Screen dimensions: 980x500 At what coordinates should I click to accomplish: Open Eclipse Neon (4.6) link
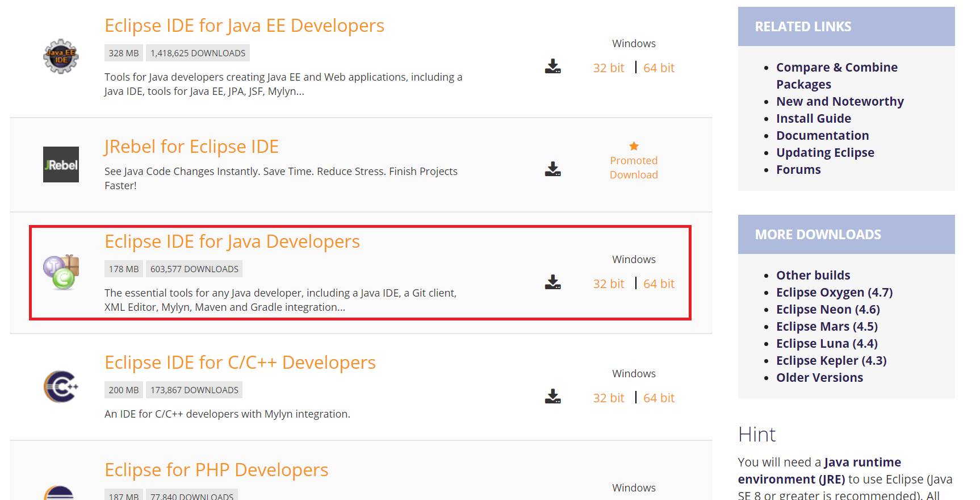(x=828, y=309)
